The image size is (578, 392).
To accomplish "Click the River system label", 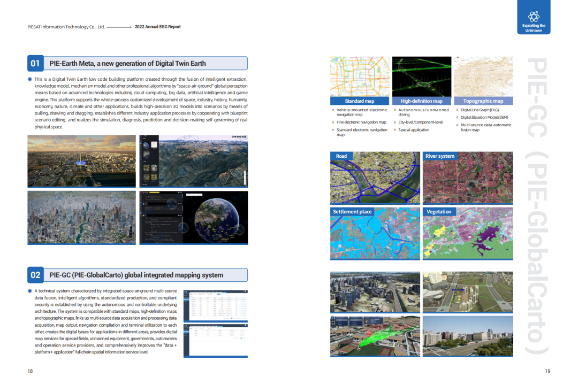I will pos(439,156).
